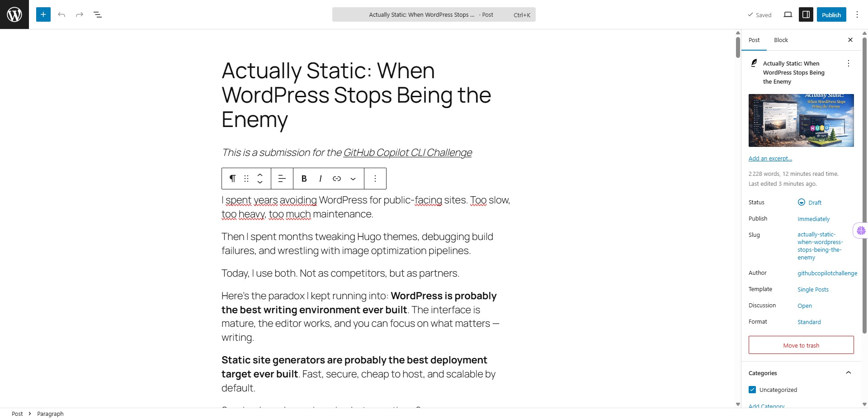The image size is (868, 419).
Task: Toggle bold formatting in the block toolbar
Action: point(303,179)
